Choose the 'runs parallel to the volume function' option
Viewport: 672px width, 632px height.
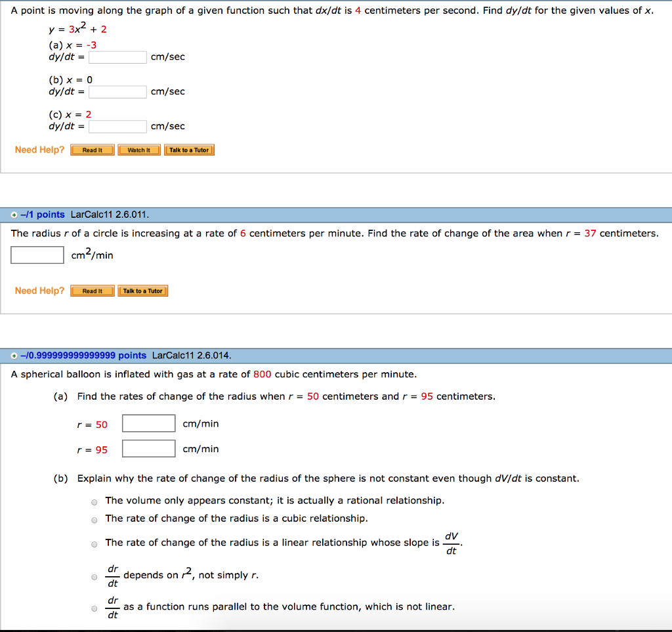pyautogui.click(x=94, y=608)
